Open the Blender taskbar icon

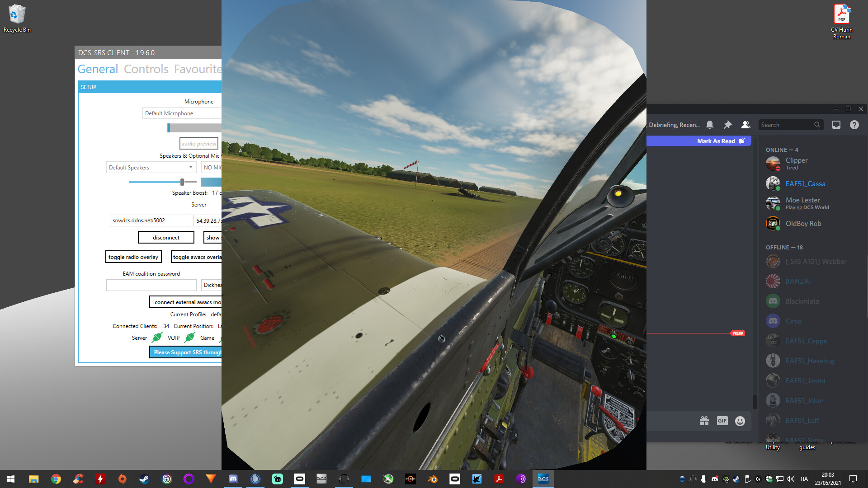coord(433,479)
